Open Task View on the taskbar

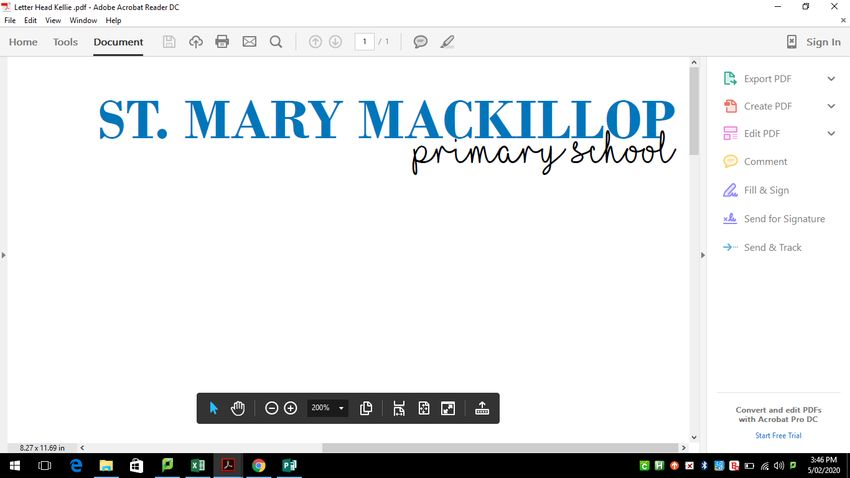(x=44, y=466)
